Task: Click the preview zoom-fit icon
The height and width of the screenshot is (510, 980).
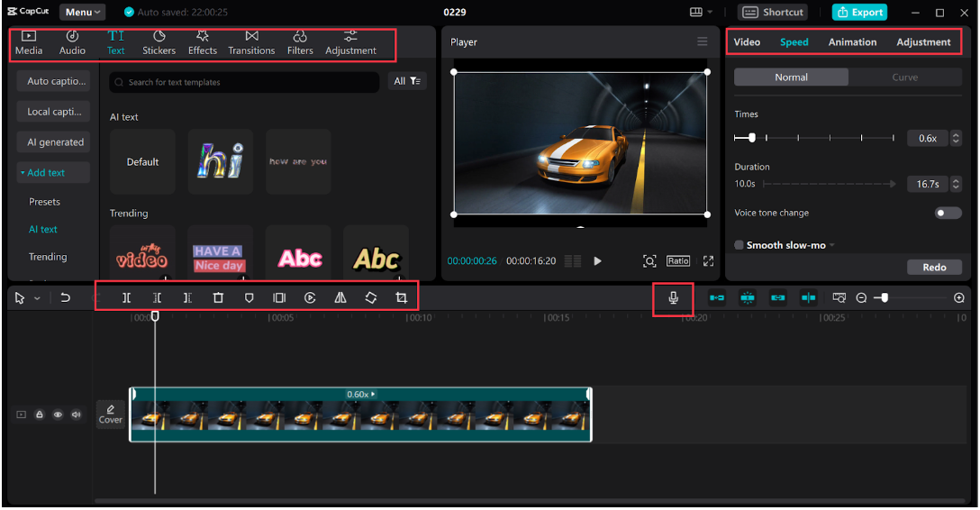Action: [x=649, y=261]
